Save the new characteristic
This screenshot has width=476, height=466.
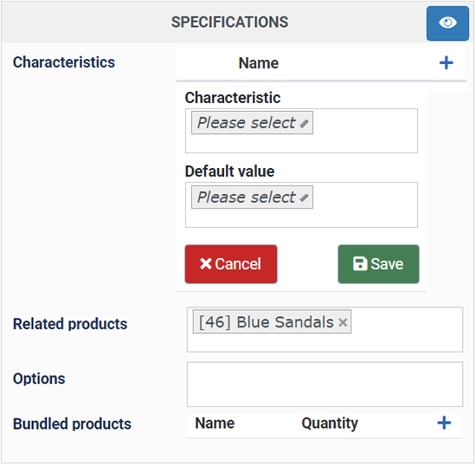(378, 264)
